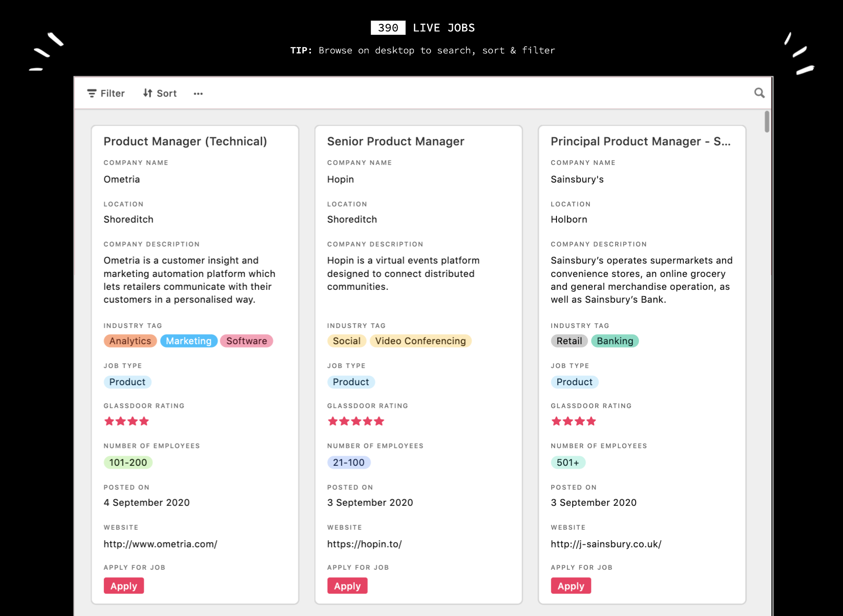
Task: Click the Analytics industry tag
Action: pos(130,341)
